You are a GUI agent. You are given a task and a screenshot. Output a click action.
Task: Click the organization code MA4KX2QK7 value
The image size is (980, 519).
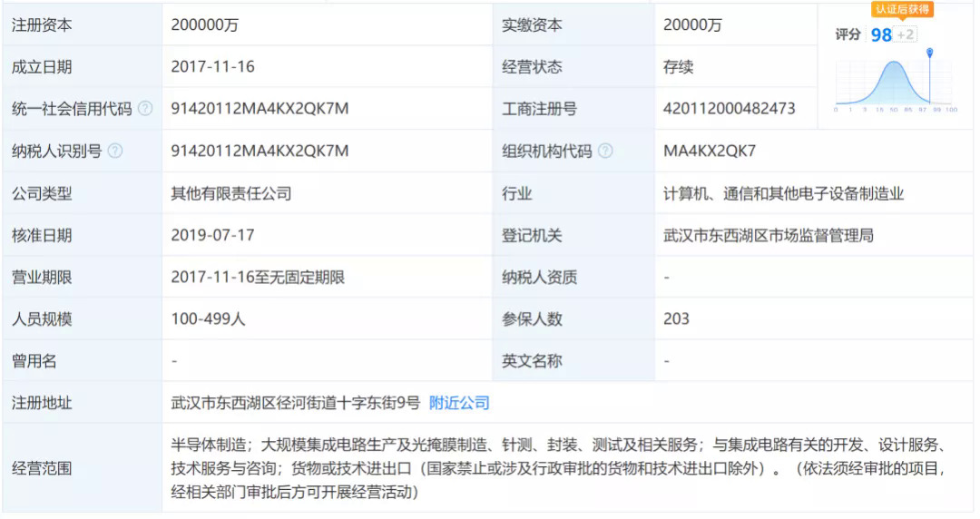[x=710, y=151]
